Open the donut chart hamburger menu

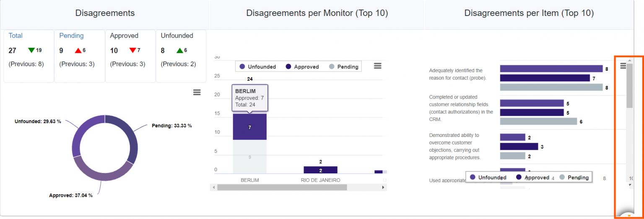click(197, 92)
